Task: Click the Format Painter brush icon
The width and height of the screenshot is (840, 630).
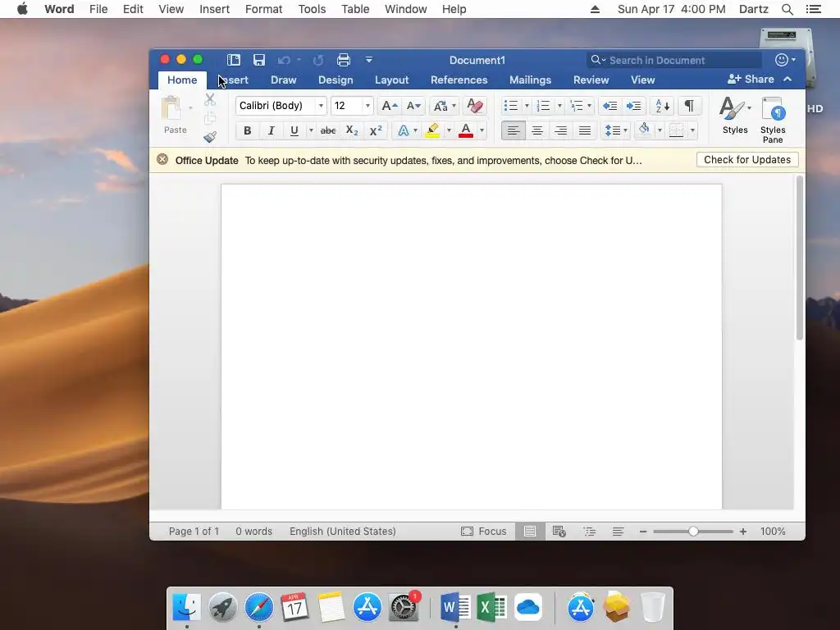Action: click(209, 137)
